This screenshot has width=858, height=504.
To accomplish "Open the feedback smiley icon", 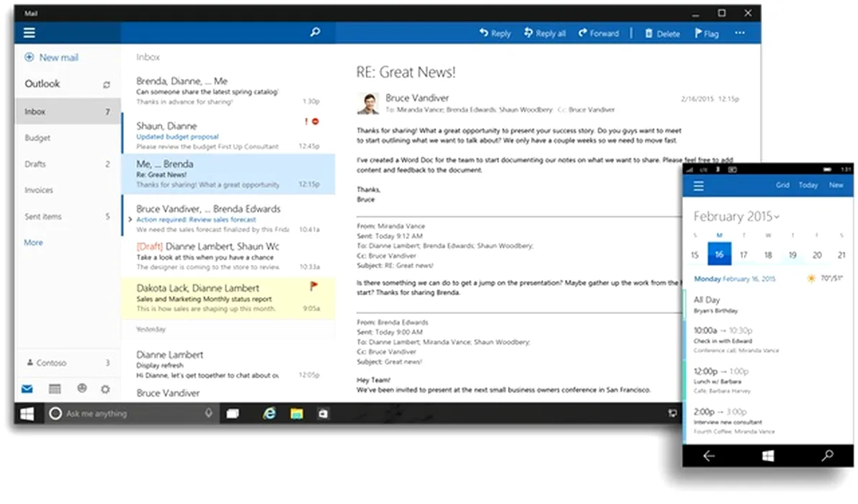I will [82, 388].
